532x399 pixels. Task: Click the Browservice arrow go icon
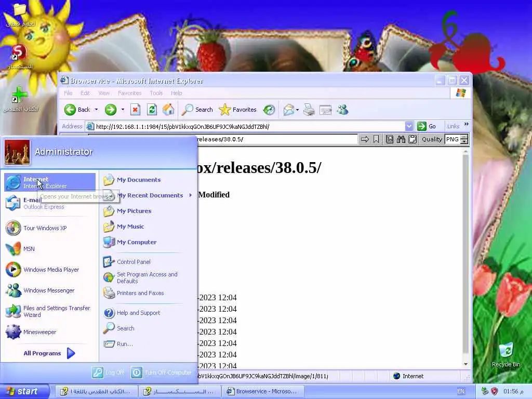365,139
